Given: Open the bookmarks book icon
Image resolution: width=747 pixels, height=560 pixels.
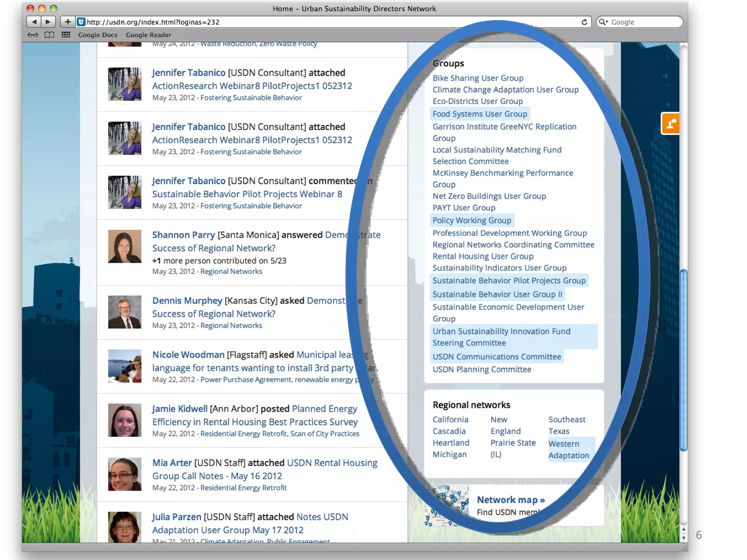Looking at the screenshot, I should [x=49, y=35].
